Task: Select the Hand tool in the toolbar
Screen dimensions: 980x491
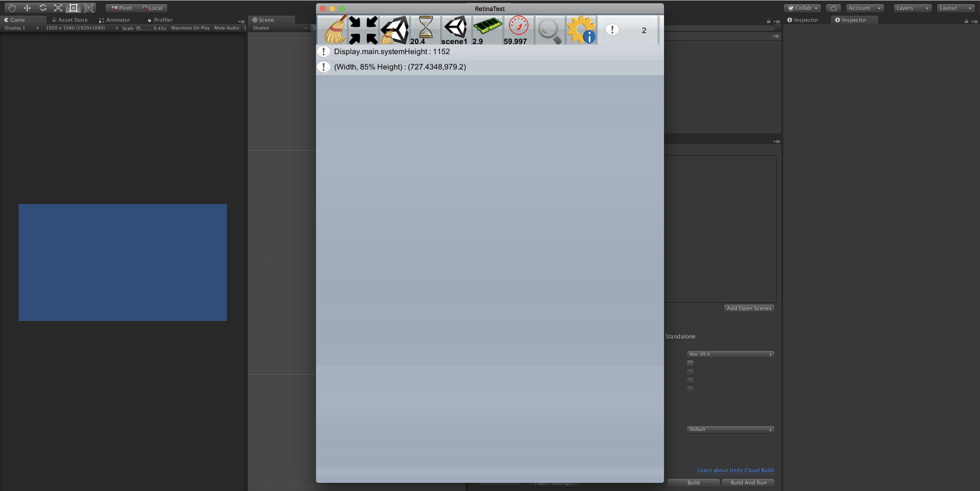Action: pos(11,8)
